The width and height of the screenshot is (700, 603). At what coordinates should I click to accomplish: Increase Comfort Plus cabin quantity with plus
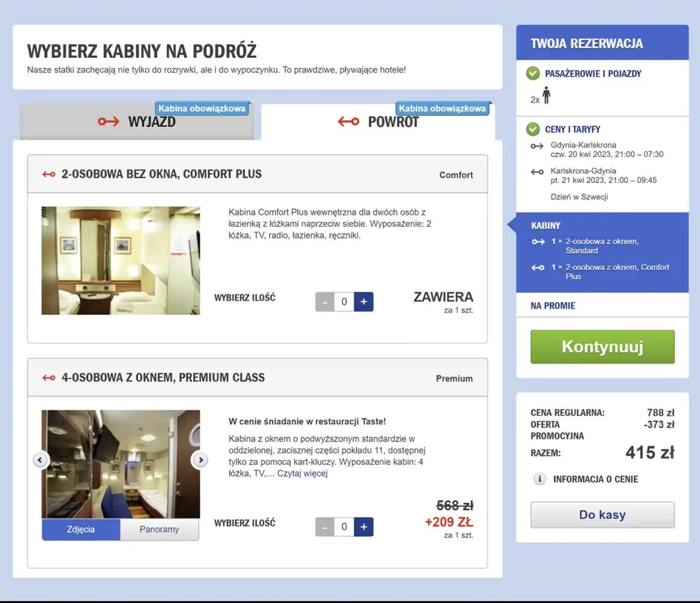click(363, 301)
